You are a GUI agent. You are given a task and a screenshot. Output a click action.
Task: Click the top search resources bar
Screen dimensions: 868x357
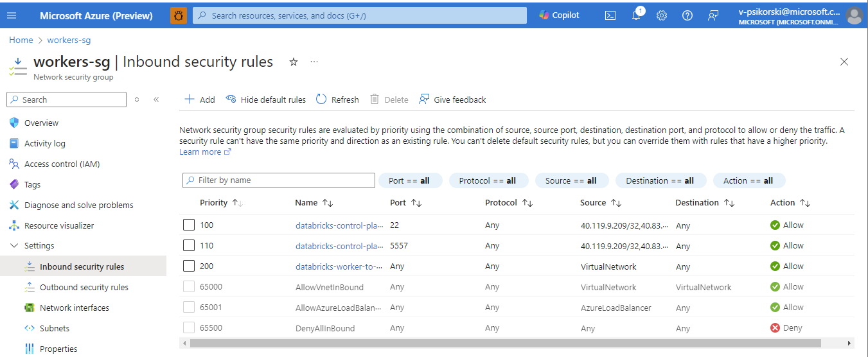tap(360, 15)
